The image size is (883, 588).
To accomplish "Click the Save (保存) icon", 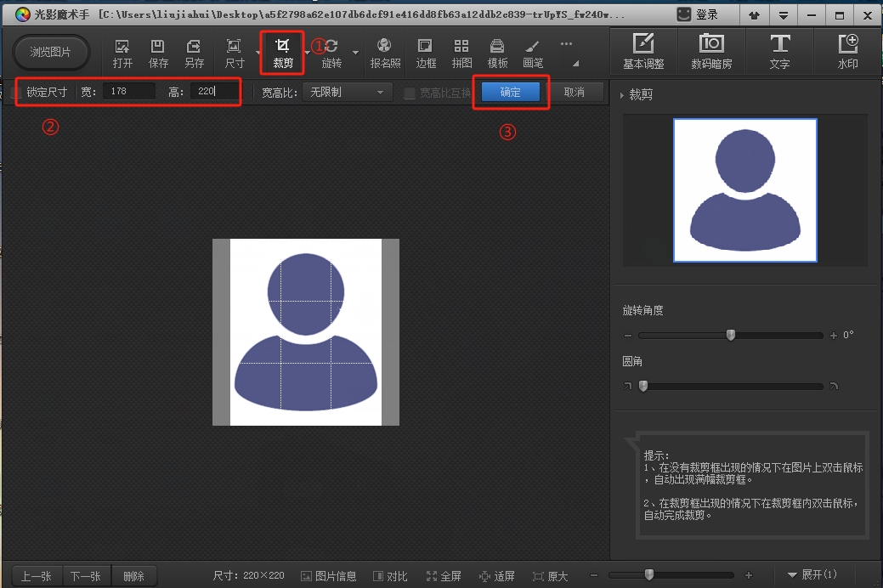I will [158, 53].
